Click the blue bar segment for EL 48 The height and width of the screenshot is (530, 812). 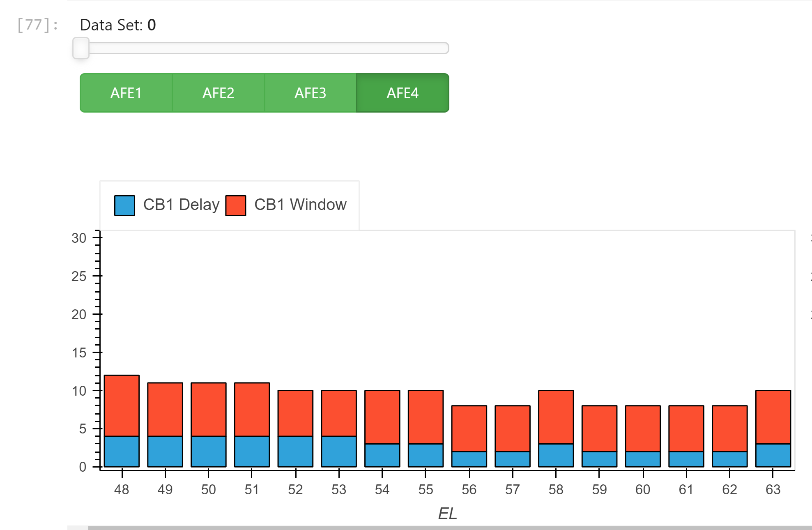122,452
